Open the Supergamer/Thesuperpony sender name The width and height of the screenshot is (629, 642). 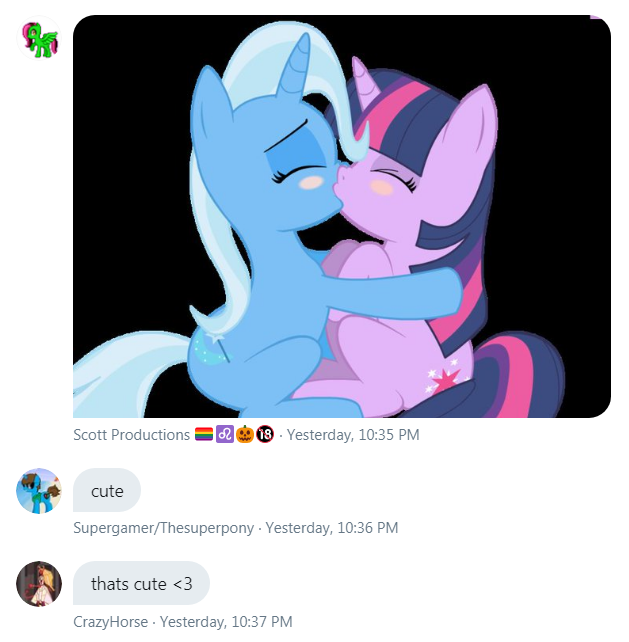pyautogui.click(x=163, y=528)
